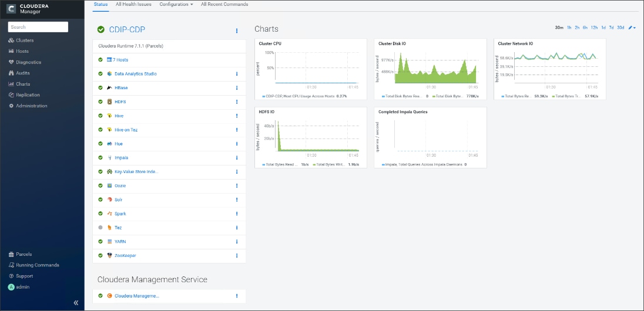
Task: Open the Hosts sidebar item
Action: click(x=18, y=51)
